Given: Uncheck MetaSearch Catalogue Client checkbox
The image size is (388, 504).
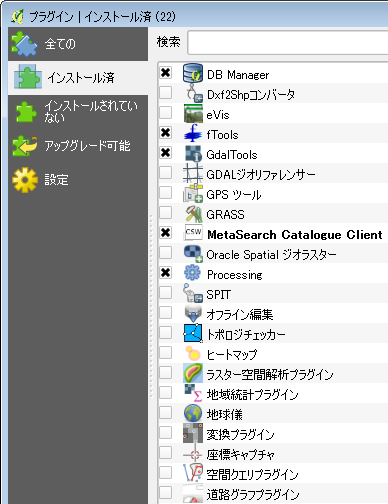Looking at the screenshot, I should click(165, 233).
